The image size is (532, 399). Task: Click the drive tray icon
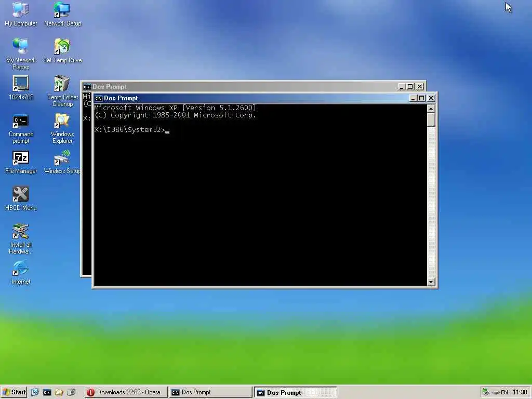[x=496, y=393]
